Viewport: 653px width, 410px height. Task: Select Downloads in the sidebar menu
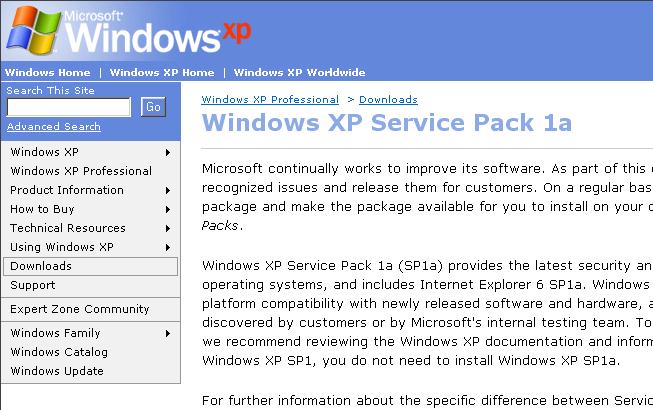(x=41, y=266)
